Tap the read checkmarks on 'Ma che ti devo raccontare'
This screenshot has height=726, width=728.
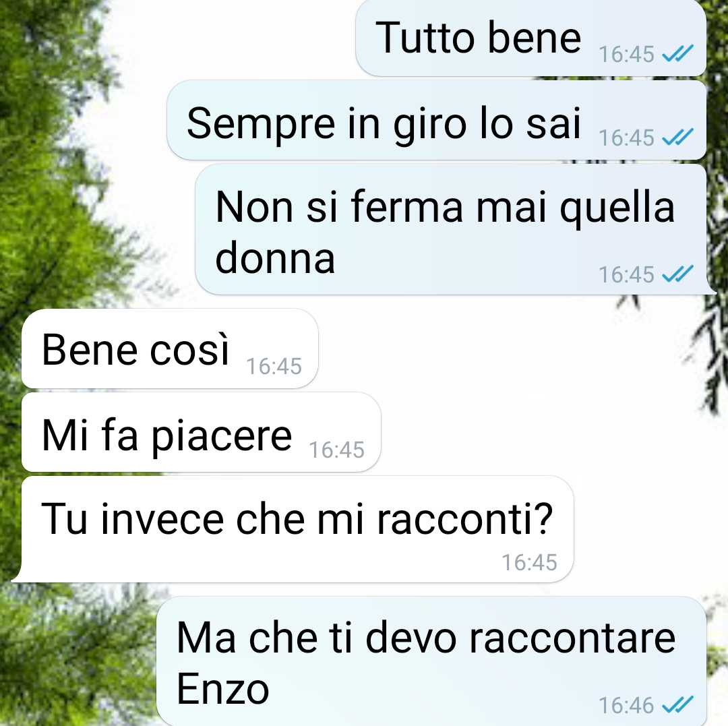tap(677, 704)
